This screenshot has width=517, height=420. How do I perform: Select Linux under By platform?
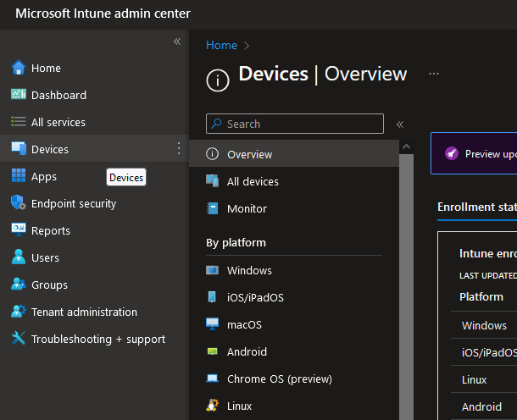[294, 406]
